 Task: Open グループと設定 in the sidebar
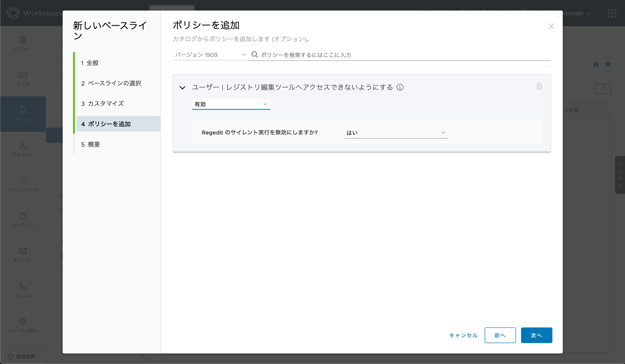(x=23, y=325)
